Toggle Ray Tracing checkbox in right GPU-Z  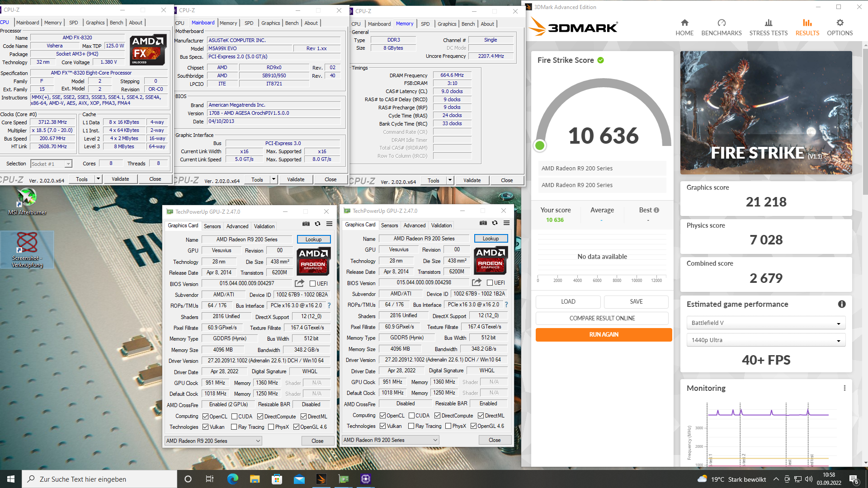411,426
